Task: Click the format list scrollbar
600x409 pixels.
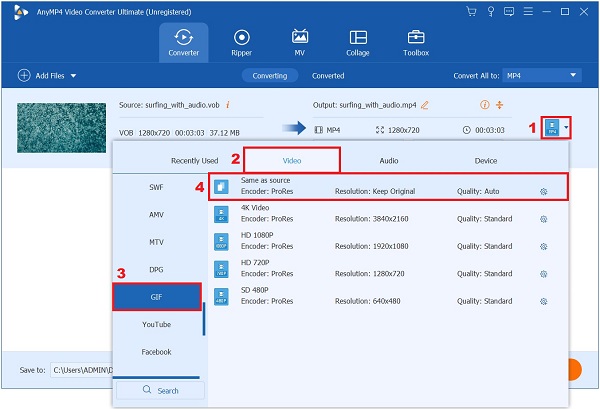Action: point(204,319)
